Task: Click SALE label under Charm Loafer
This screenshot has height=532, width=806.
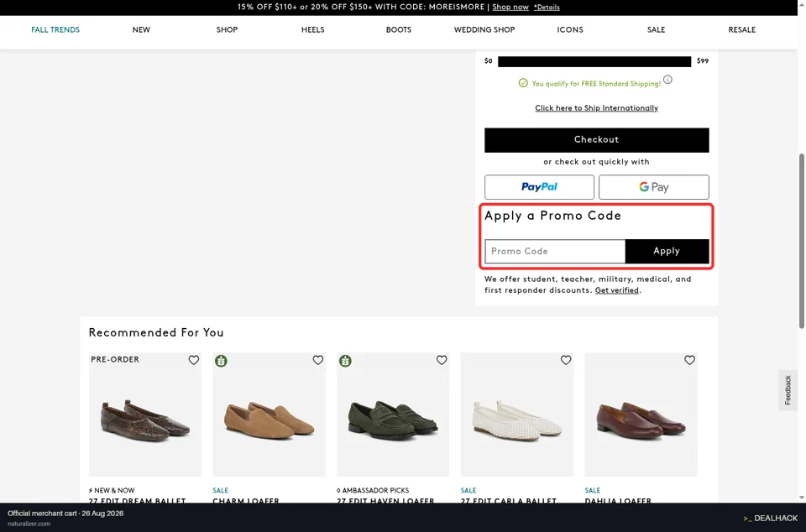Action: pyautogui.click(x=221, y=490)
